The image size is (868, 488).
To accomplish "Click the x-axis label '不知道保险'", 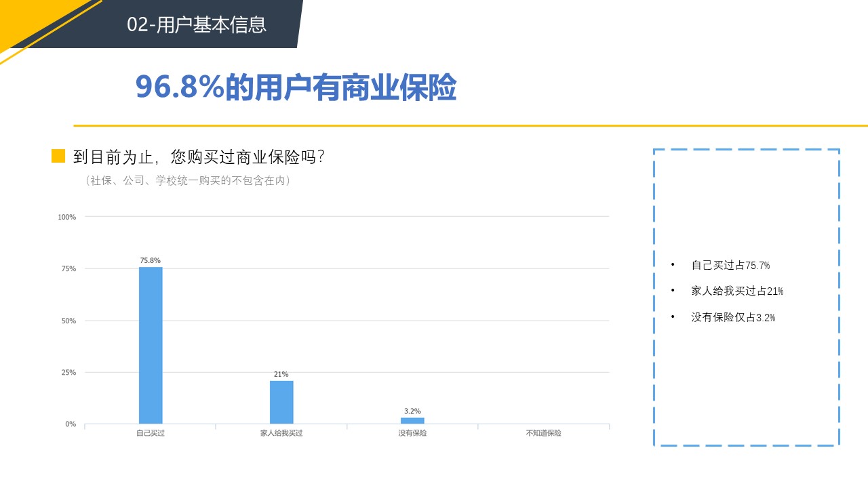I will [x=543, y=433].
